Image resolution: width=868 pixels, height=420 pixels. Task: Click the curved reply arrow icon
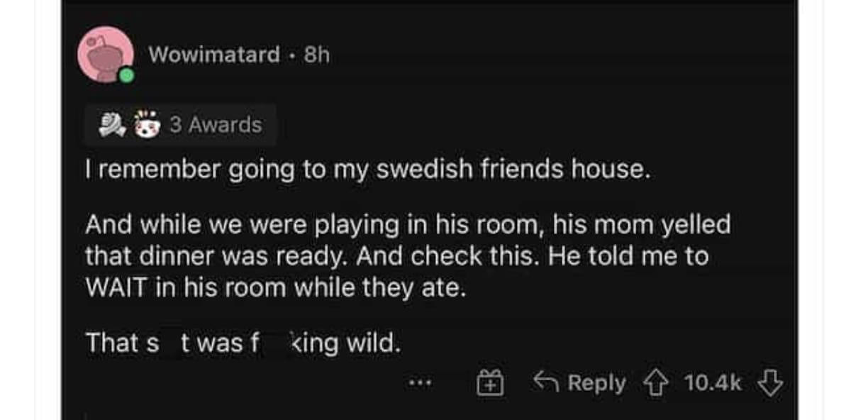tap(545, 383)
